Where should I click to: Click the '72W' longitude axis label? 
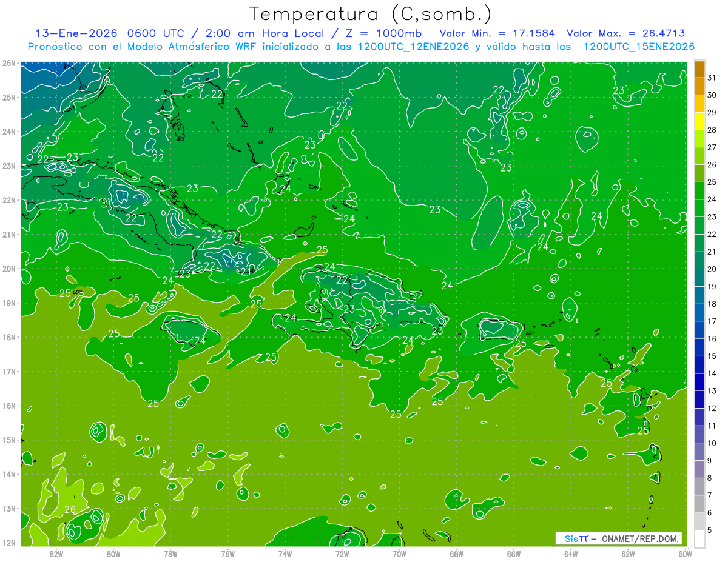click(342, 554)
